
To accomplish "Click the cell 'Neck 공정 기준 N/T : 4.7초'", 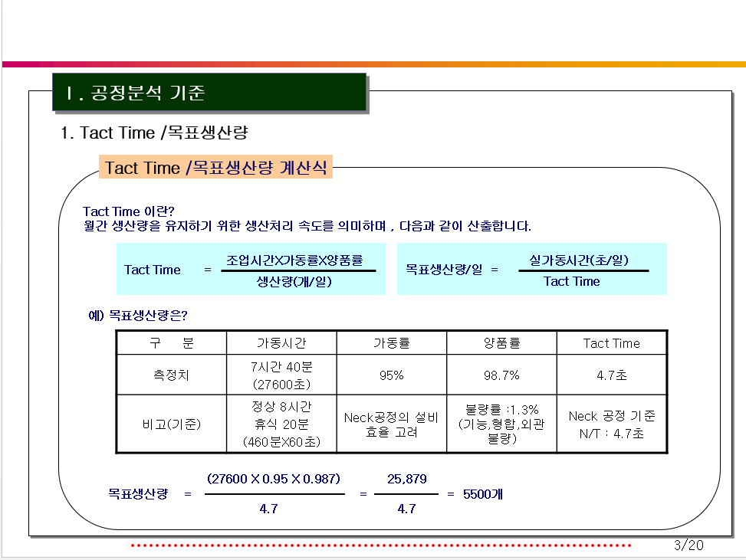I will click(612, 424).
